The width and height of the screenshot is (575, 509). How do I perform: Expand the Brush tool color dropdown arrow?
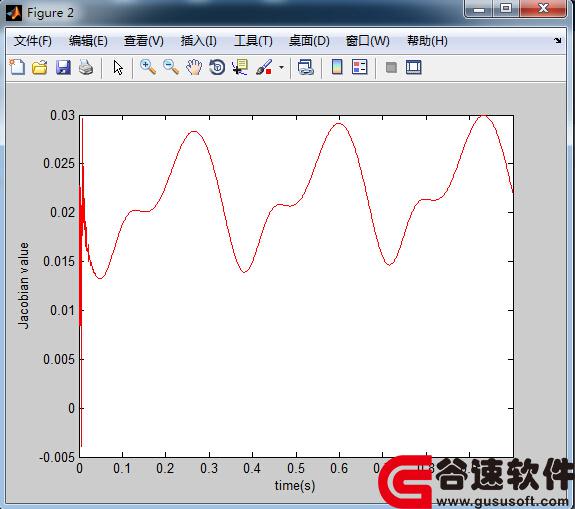281,67
